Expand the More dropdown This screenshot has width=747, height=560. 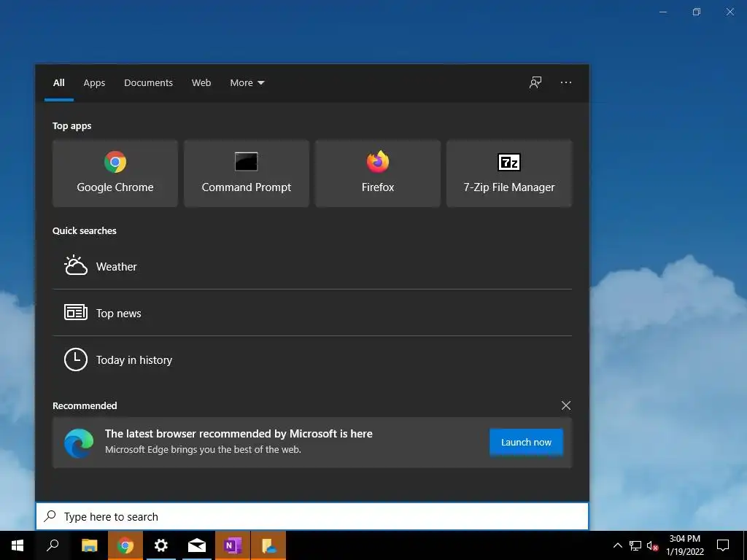click(247, 82)
